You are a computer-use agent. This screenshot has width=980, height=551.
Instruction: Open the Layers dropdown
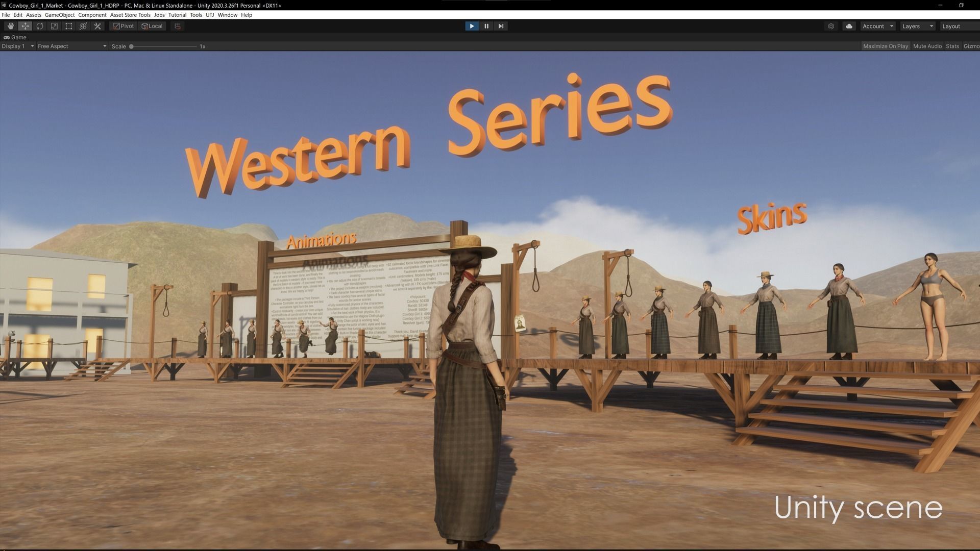click(917, 26)
